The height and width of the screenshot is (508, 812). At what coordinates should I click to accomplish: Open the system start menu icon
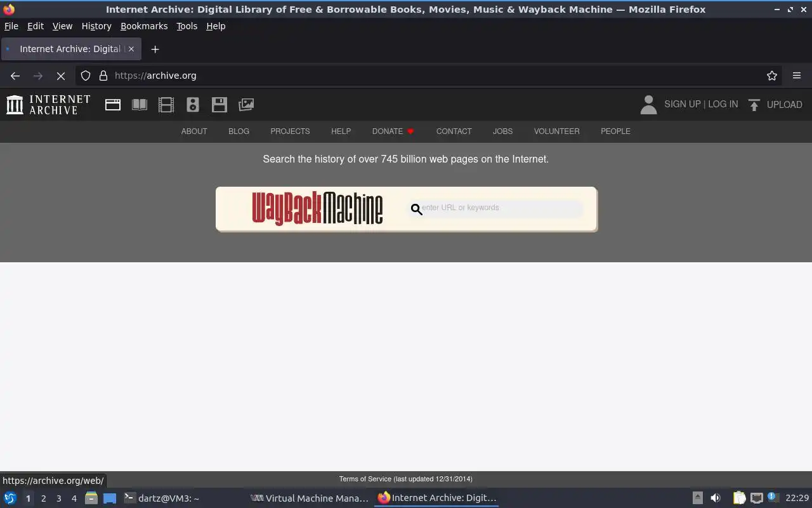pyautogui.click(x=10, y=498)
